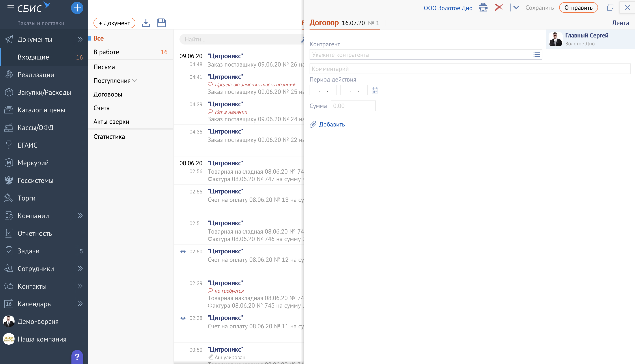Select the Договоры filter item

108,94
